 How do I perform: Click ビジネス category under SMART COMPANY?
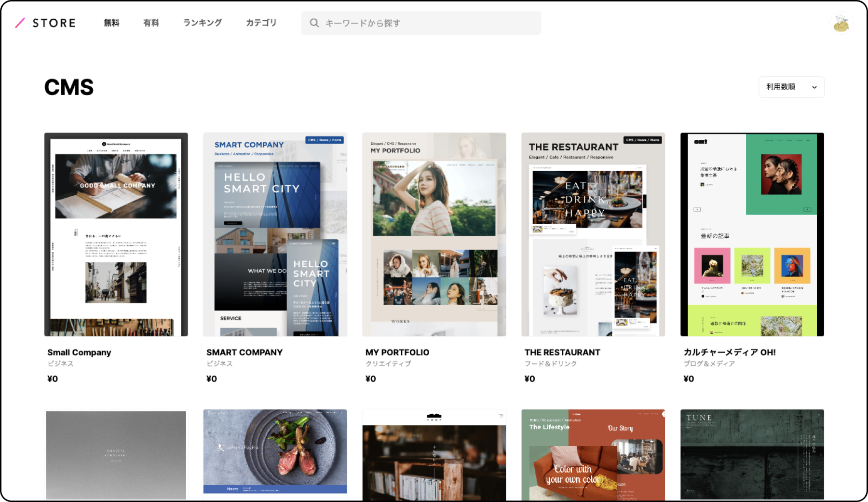(x=219, y=364)
